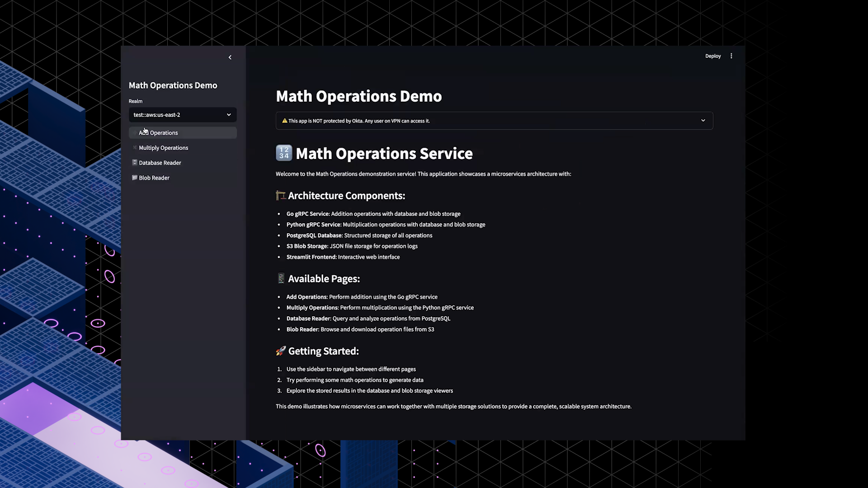Click the sidebar Math Operations Demo title
Viewport: 868px width, 488px height.
tap(173, 85)
